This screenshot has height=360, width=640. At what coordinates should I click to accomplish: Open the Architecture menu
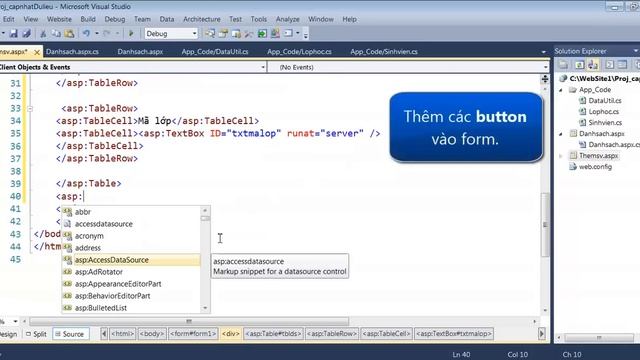[202, 19]
